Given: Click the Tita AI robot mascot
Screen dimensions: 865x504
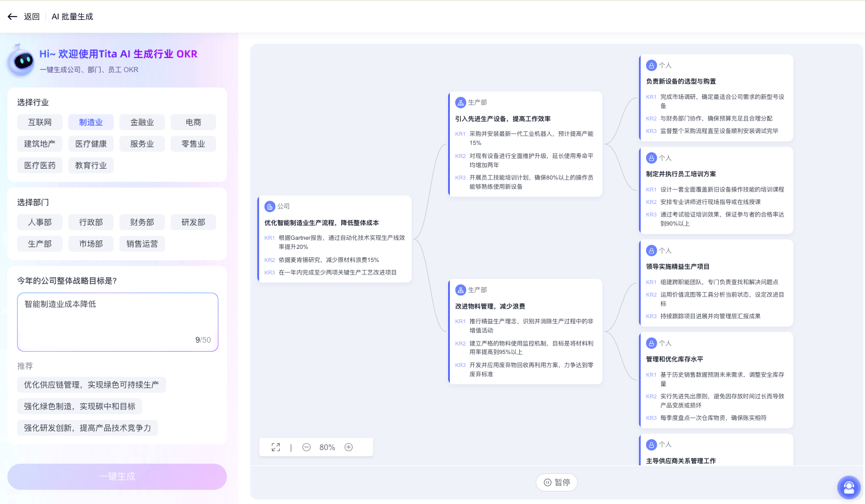Looking at the screenshot, I should click(22, 61).
